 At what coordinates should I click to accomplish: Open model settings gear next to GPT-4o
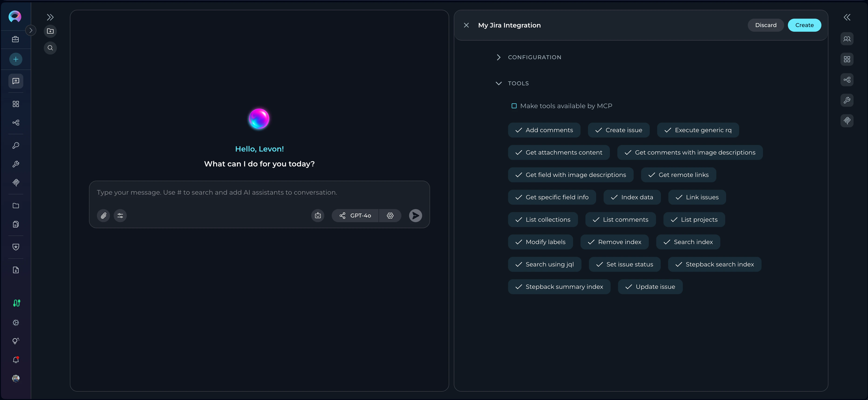click(x=390, y=216)
